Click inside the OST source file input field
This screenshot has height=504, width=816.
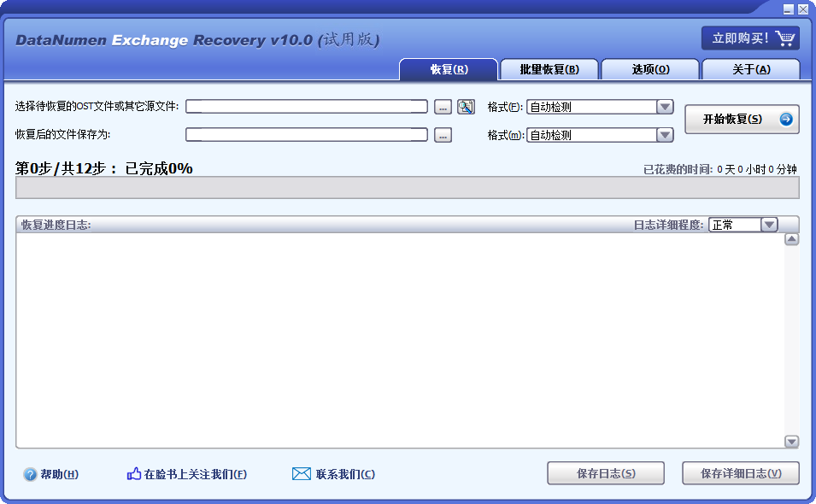click(308, 106)
